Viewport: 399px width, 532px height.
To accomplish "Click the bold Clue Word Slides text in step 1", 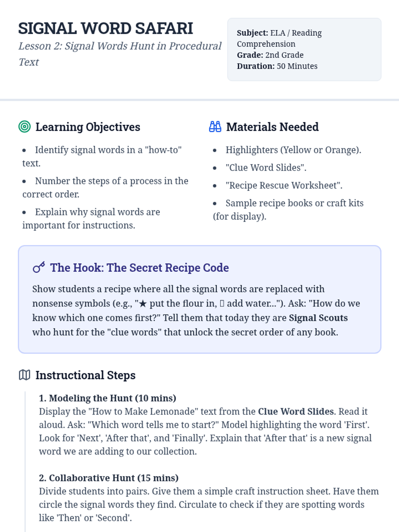I will [x=296, y=412].
